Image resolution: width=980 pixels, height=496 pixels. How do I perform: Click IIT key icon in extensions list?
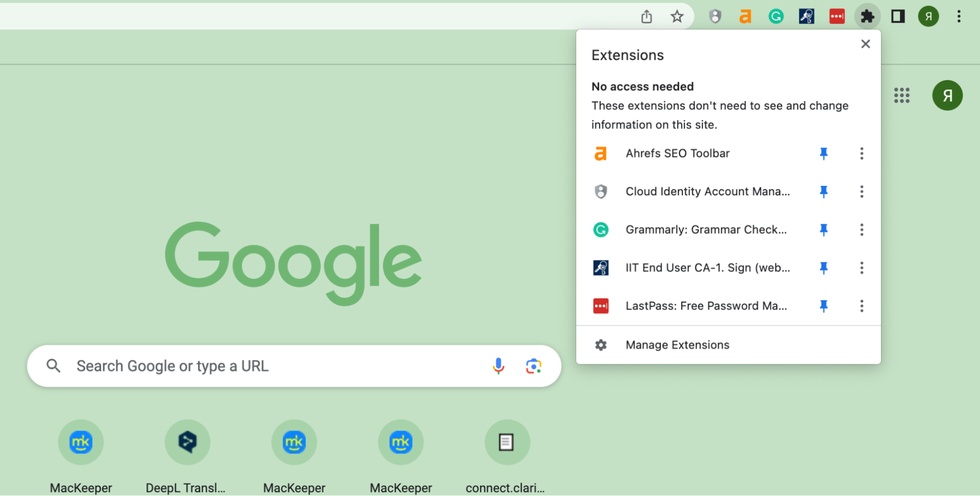coord(601,268)
